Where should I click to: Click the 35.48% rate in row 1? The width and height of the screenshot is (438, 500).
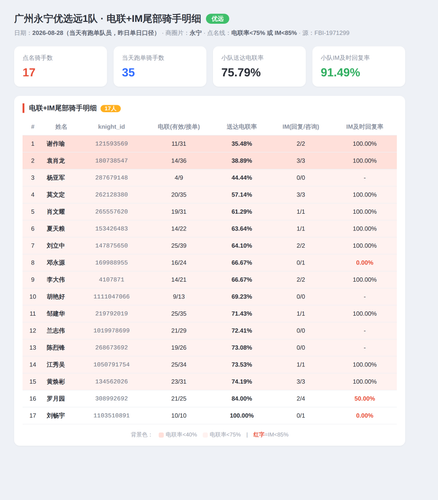(242, 144)
